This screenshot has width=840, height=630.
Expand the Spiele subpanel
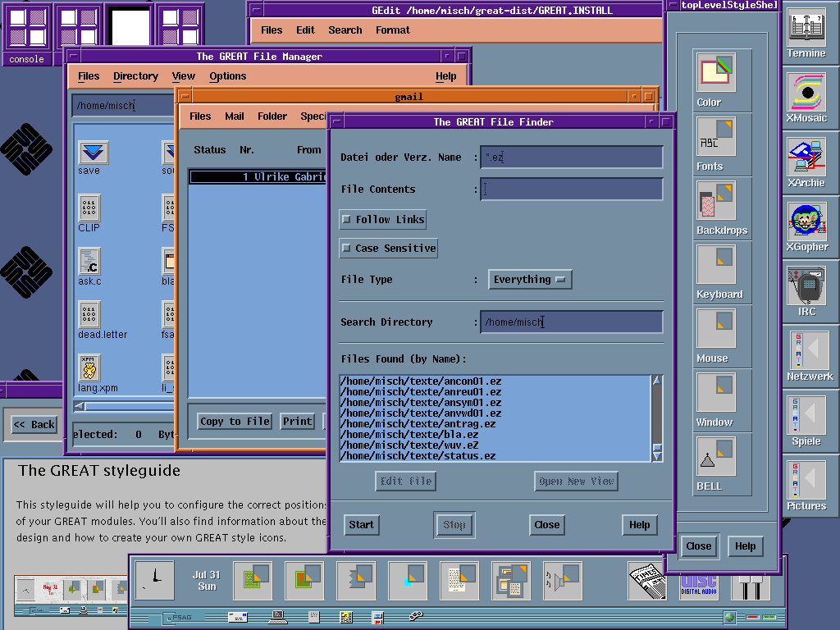click(x=806, y=414)
